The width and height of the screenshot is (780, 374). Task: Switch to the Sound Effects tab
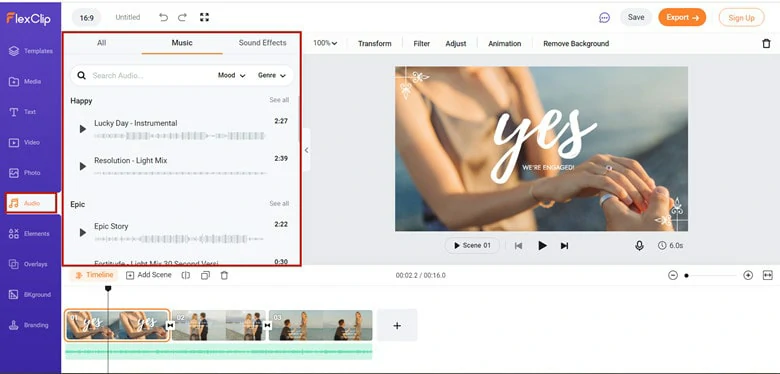click(263, 43)
